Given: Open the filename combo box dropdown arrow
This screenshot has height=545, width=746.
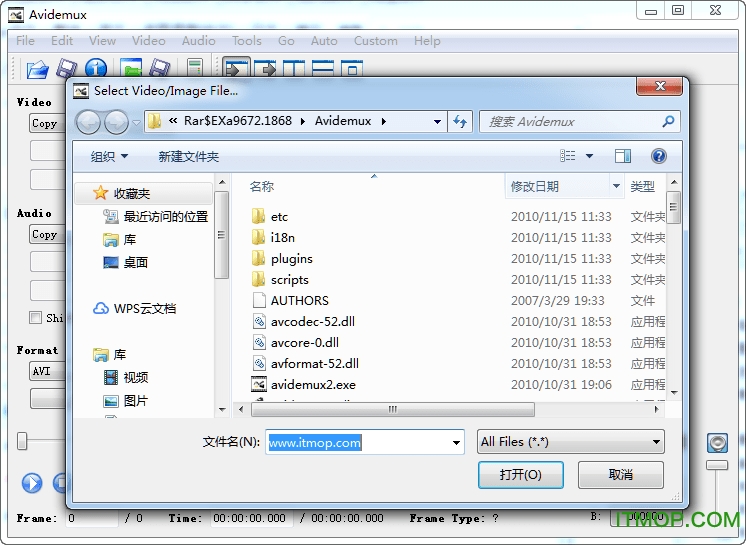Looking at the screenshot, I should click(x=456, y=443).
